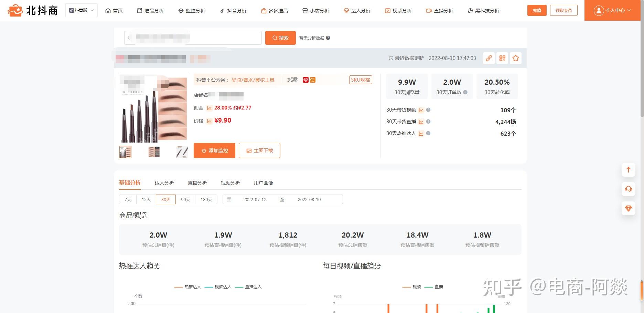Open trend chart icon for 30天带货视频
Viewport: 644px width, 313px height.
pyautogui.click(x=421, y=110)
